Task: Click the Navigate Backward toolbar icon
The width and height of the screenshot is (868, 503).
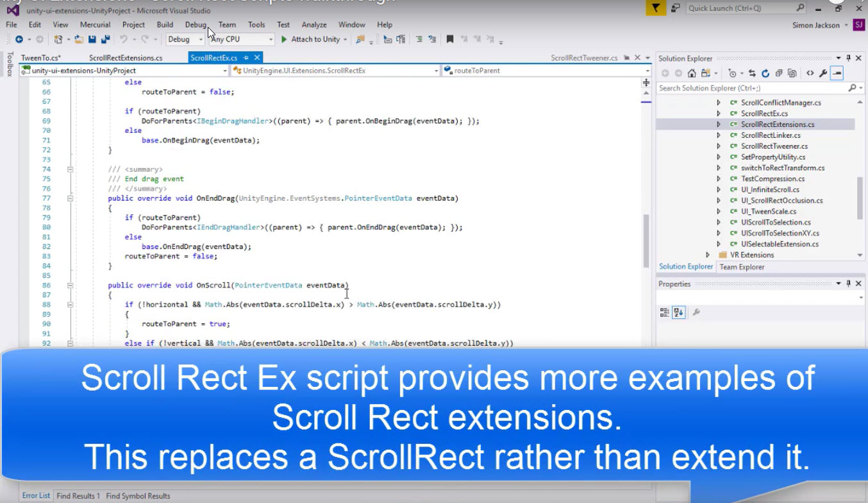Action: coord(19,39)
